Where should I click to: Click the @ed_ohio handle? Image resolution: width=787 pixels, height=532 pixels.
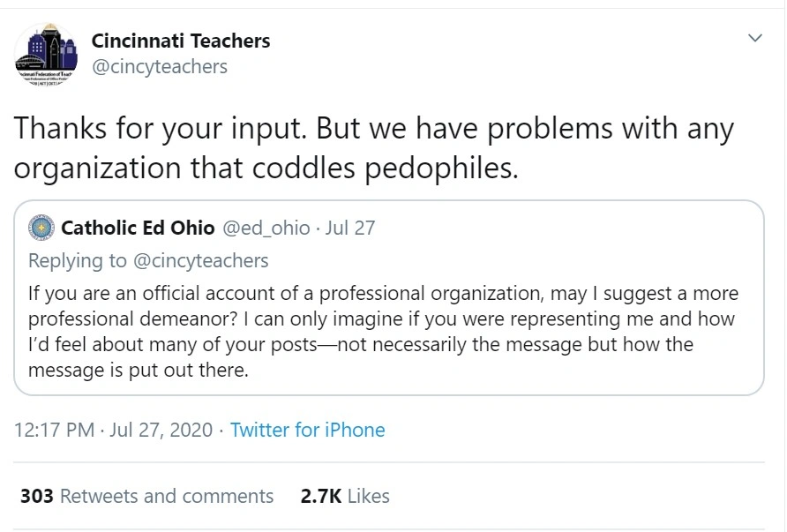[x=266, y=229]
